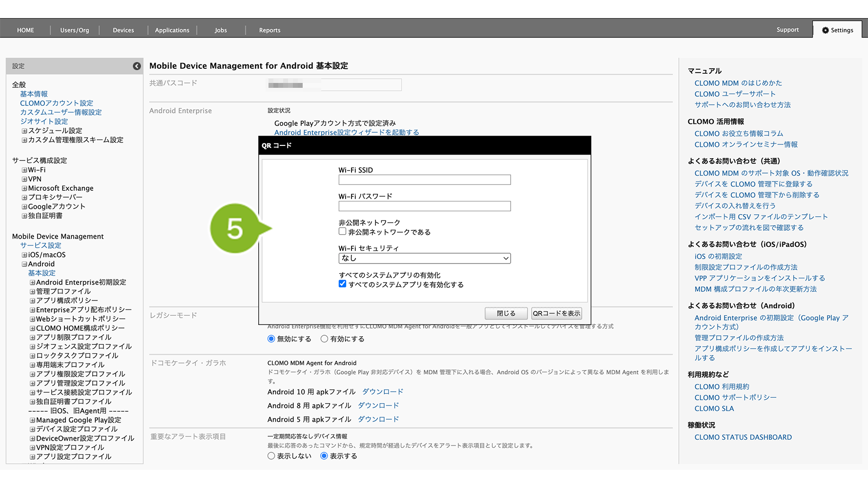Open サービス設定 link
The width and height of the screenshot is (868, 488).
(41, 245)
